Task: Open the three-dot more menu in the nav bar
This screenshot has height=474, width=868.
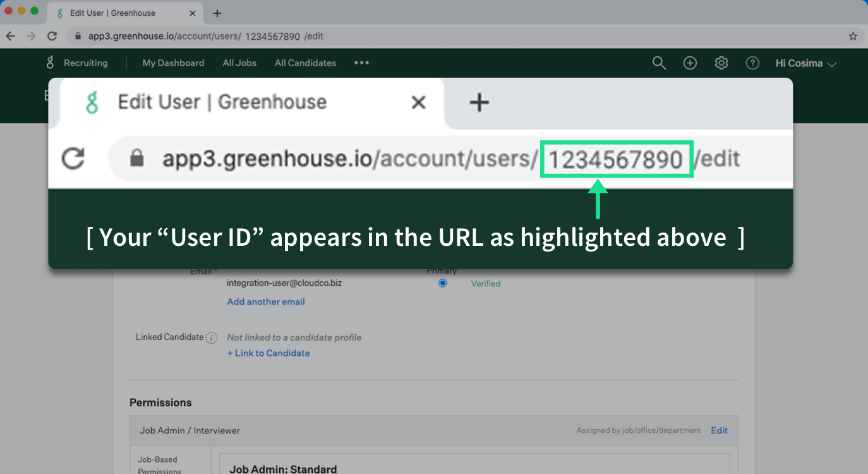Action: [361, 63]
